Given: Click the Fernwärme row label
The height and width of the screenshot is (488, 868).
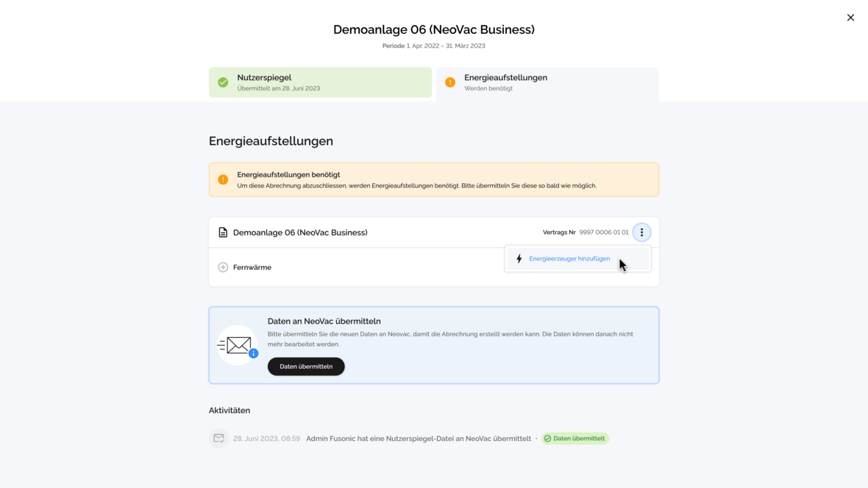Looking at the screenshot, I should (252, 267).
